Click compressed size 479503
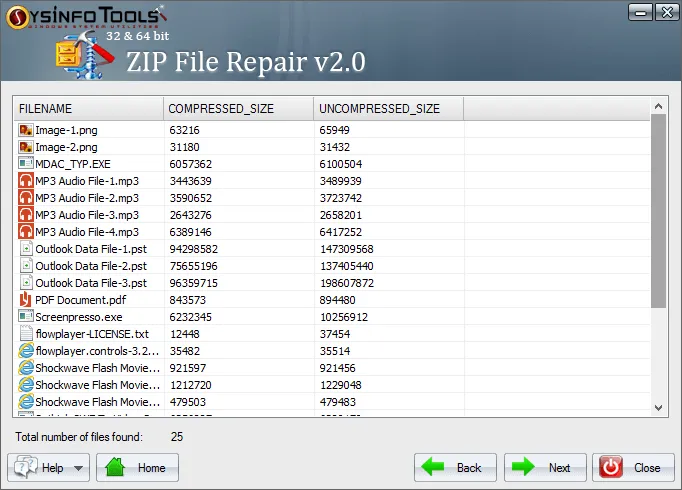This screenshot has height=490, width=682. pos(187,402)
